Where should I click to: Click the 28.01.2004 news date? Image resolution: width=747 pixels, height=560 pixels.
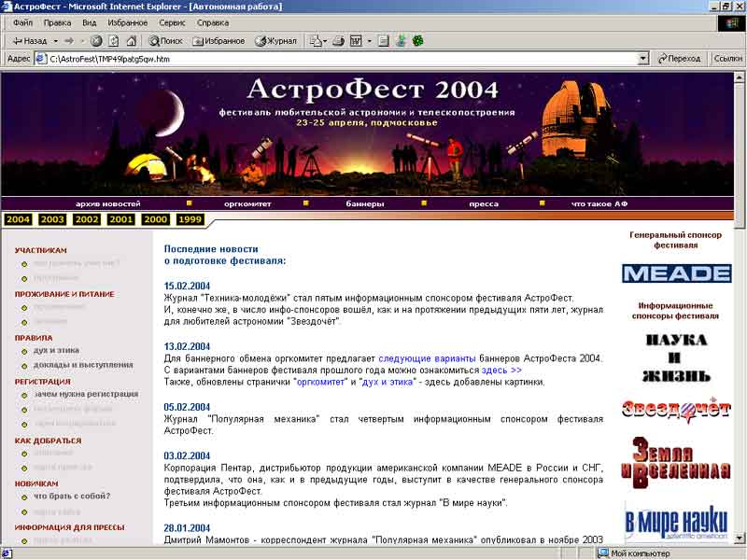(187, 528)
